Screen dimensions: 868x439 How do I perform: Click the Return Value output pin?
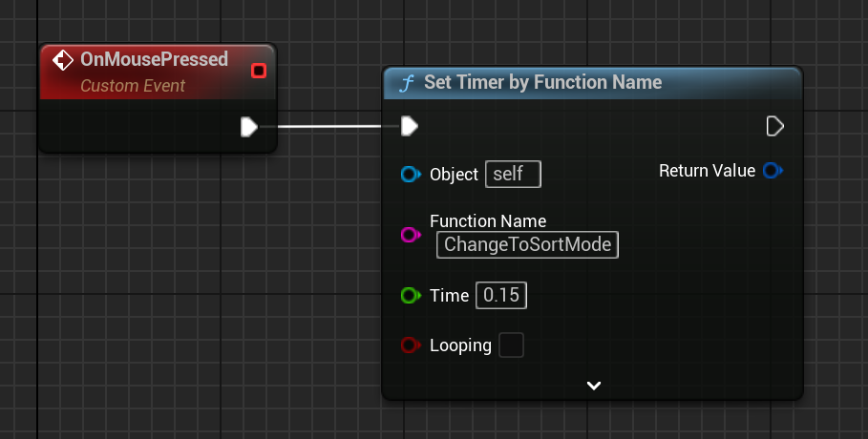point(773,171)
